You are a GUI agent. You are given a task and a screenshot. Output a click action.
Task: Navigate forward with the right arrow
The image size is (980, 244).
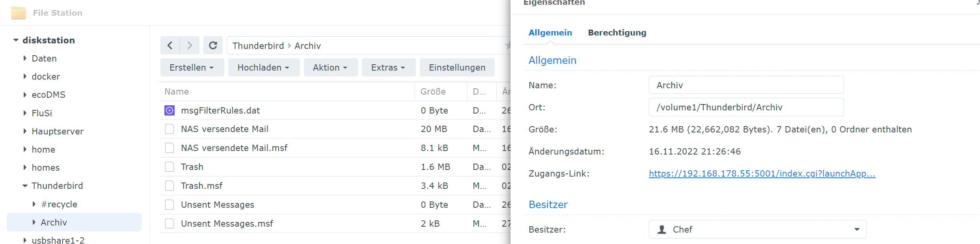tap(190, 46)
